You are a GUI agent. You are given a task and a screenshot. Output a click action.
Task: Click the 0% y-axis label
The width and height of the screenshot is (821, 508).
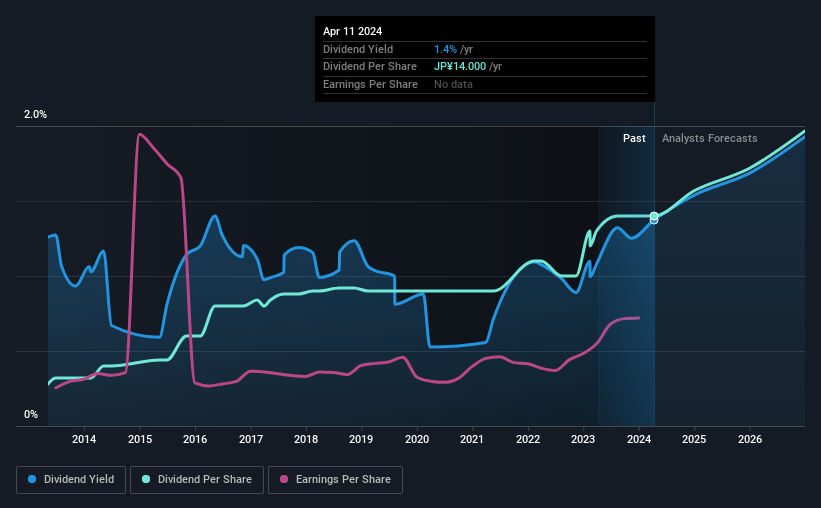point(31,414)
